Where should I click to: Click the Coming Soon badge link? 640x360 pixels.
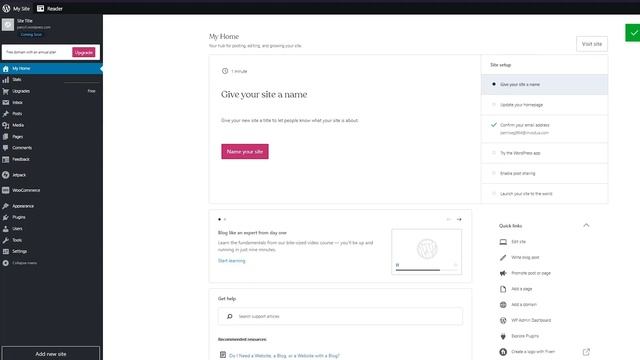[x=31, y=35]
